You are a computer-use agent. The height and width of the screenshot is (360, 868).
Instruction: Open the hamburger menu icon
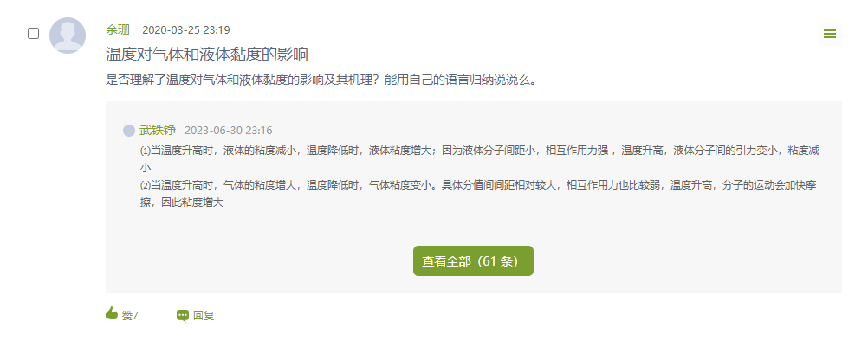829,35
